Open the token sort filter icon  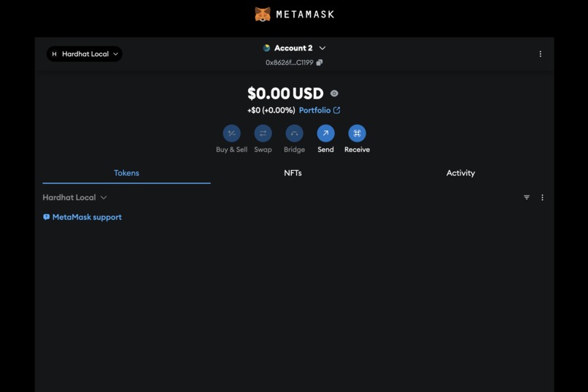tap(527, 197)
